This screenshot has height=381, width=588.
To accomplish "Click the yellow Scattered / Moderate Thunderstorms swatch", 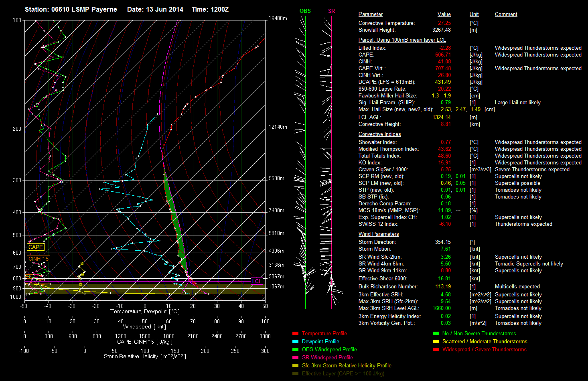I will 436,341.
